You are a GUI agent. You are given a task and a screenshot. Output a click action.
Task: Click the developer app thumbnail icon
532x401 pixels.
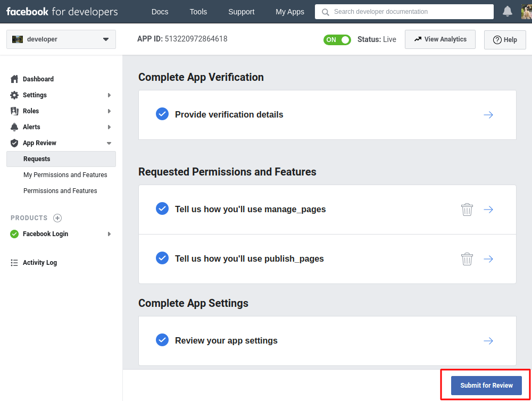(18, 39)
